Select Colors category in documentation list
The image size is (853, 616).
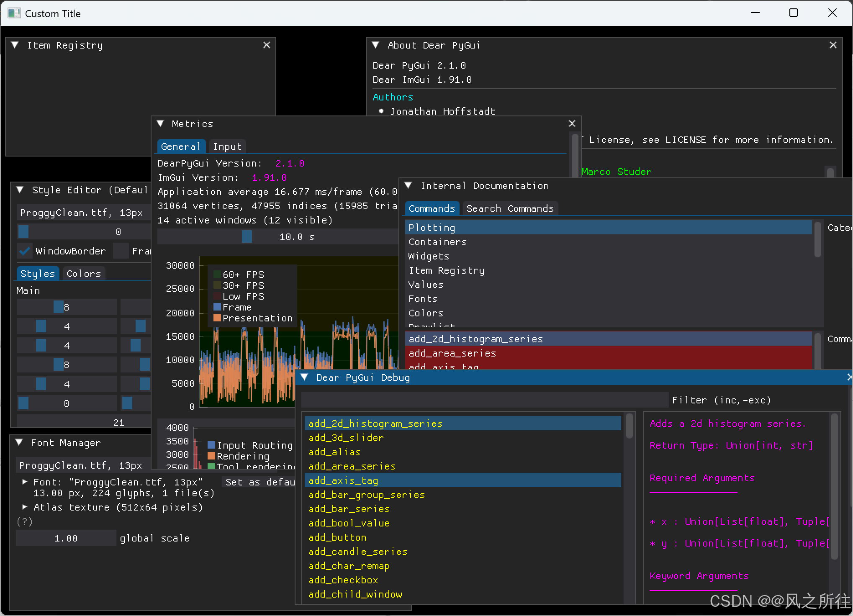click(x=609, y=313)
